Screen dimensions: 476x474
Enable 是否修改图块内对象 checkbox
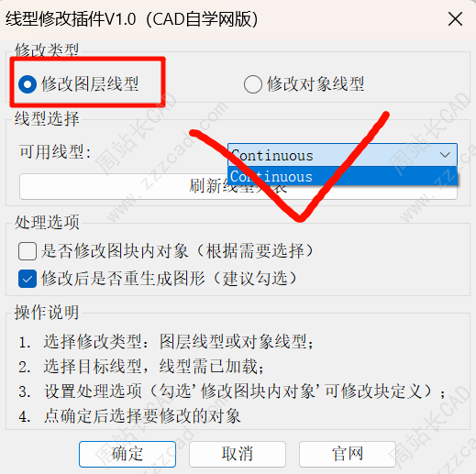pos(28,251)
